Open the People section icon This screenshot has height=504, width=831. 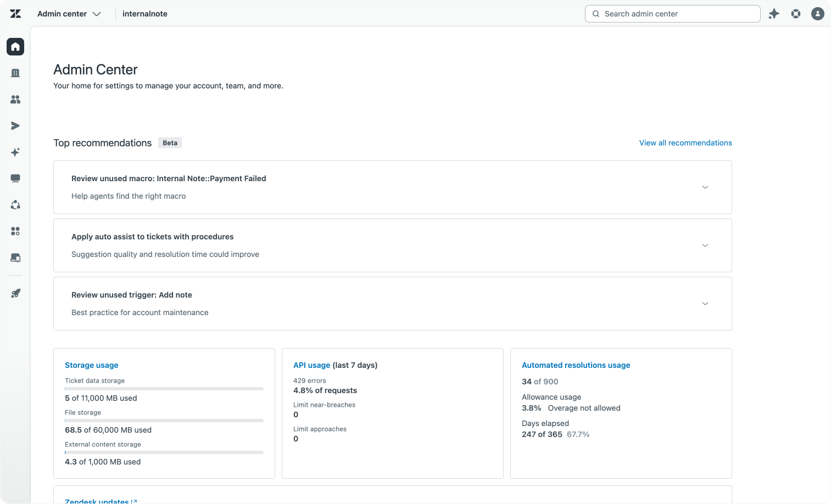pos(15,99)
